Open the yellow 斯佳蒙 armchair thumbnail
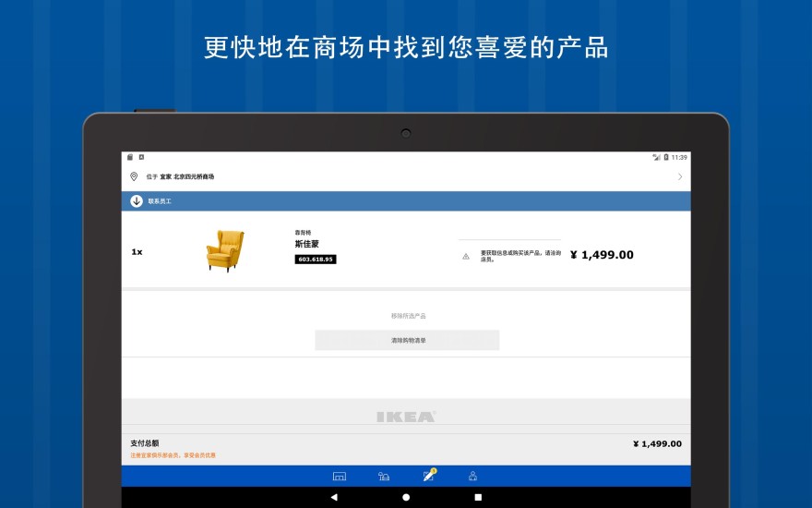812x508 pixels. (225, 251)
